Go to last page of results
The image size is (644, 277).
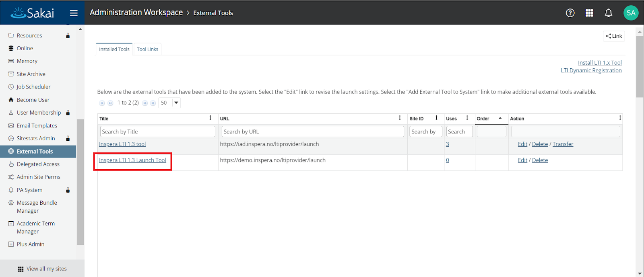[x=153, y=103]
